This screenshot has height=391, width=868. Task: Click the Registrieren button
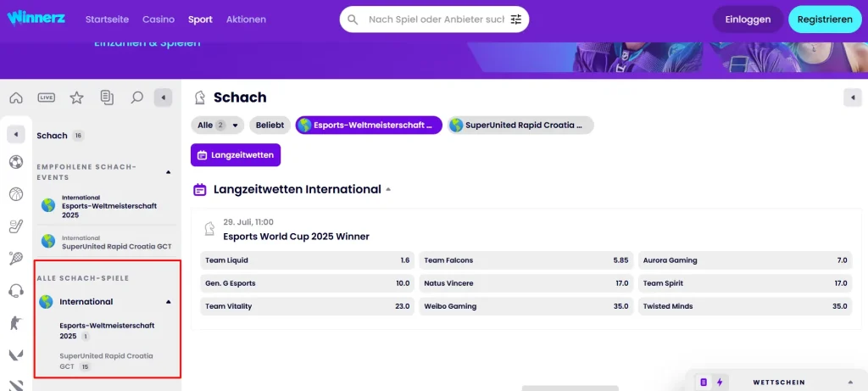(x=825, y=20)
